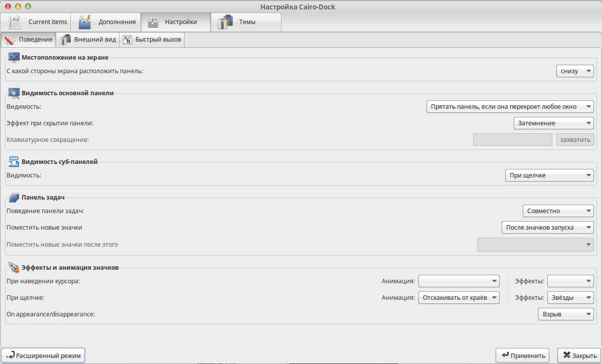The image size is (602, 364).
Task: Open the Темы tab
Action: pyautogui.click(x=246, y=22)
